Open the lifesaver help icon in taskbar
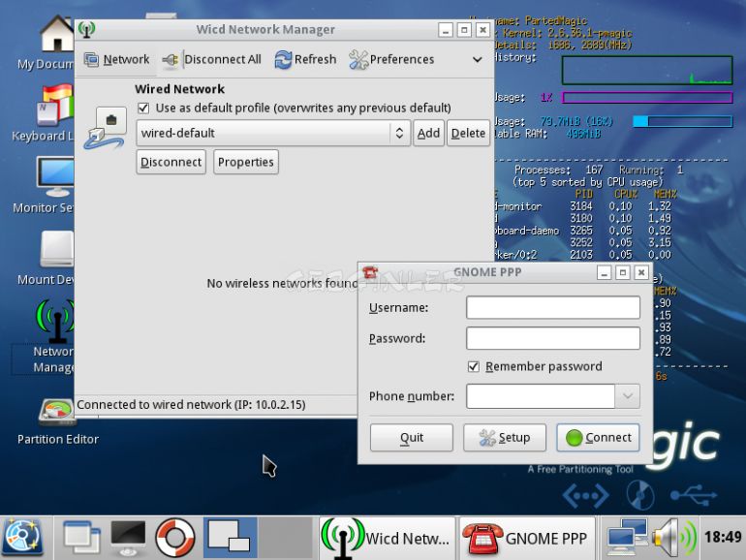Screen dimensions: 746x560 [175, 538]
